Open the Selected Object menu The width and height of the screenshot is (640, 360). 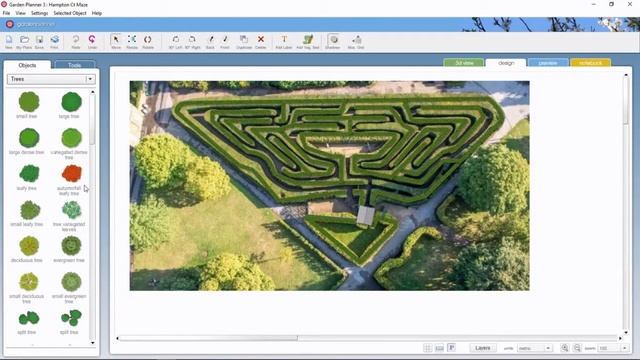coord(70,13)
